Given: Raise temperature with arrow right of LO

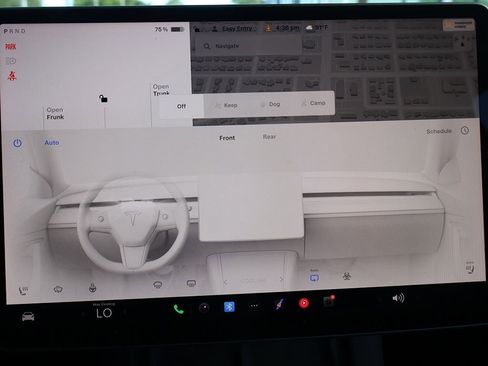Looking at the screenshot, I should pos(125,312).
